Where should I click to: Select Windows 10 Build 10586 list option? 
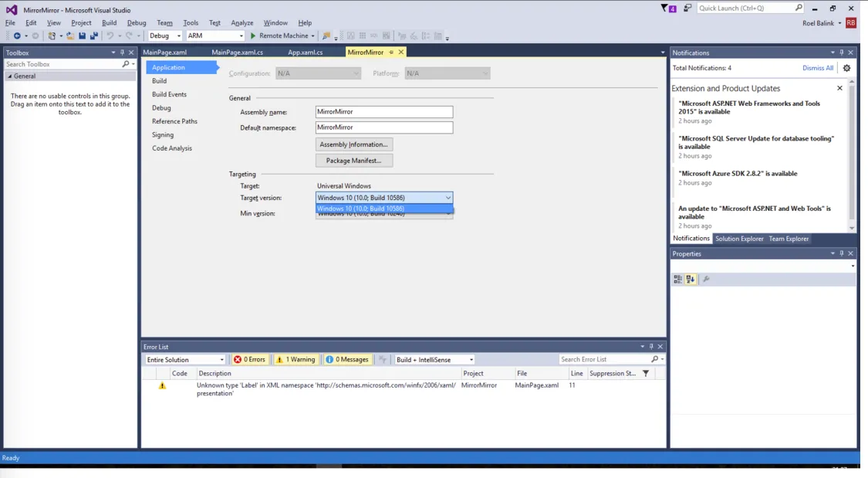[384, 208]
